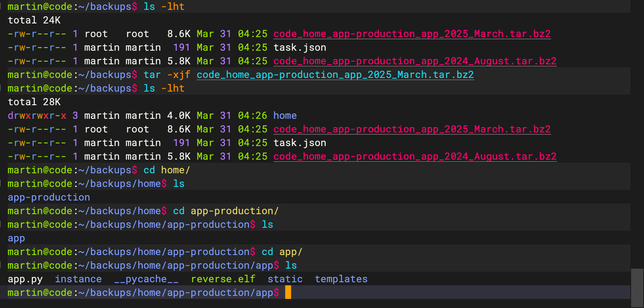
Task: Click the 'total 28K' output line
Action: [34, 102]
